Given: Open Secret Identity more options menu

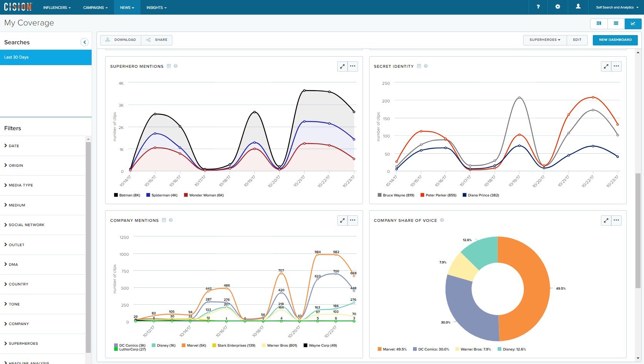Looking at the screenshot, I should pyautogui.click(x=616, y=66).
